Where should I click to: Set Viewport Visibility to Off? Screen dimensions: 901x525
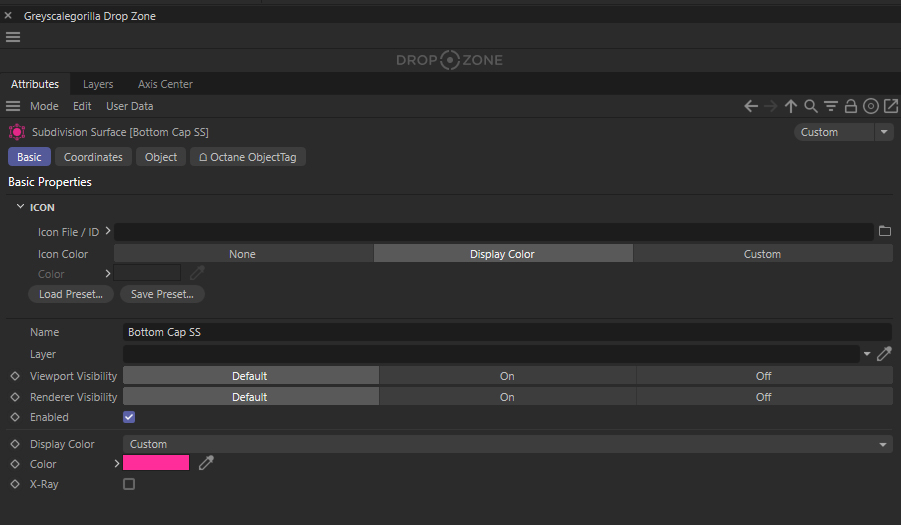764,376
